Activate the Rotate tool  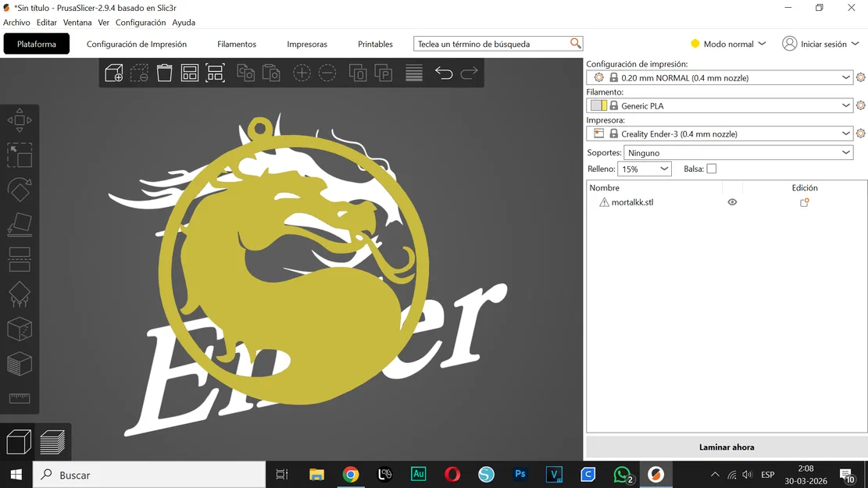click(x=20, y=190)
